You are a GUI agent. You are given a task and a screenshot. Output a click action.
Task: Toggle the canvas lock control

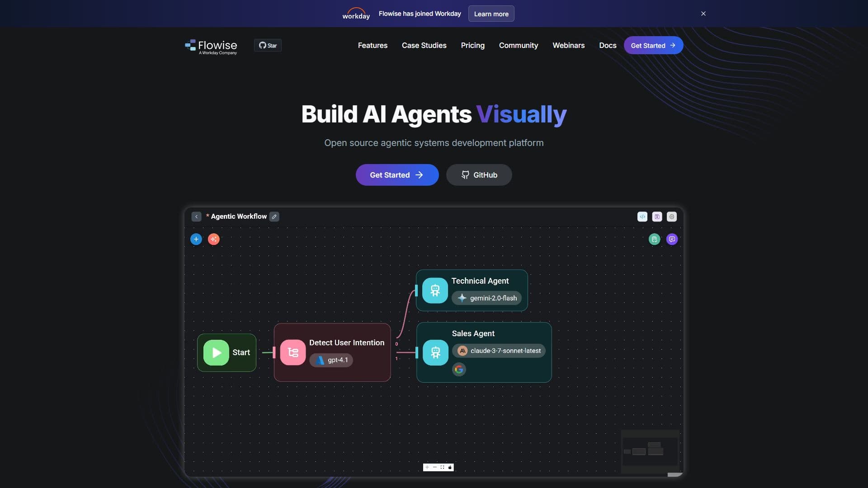(x=450, y=467)
